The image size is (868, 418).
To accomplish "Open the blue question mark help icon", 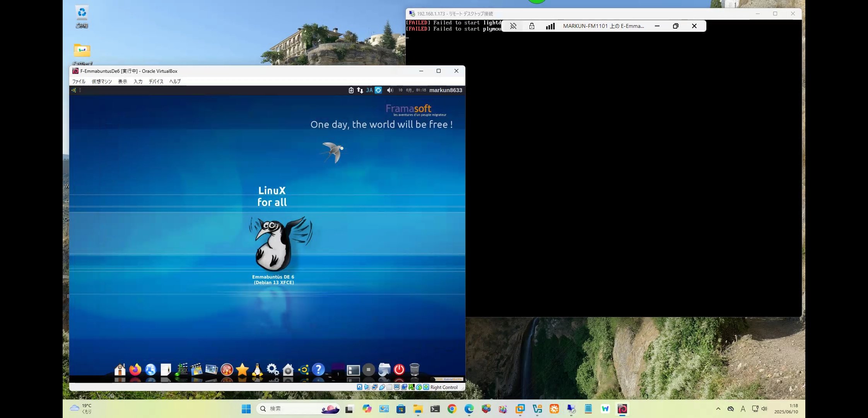I will pos(318,370).
